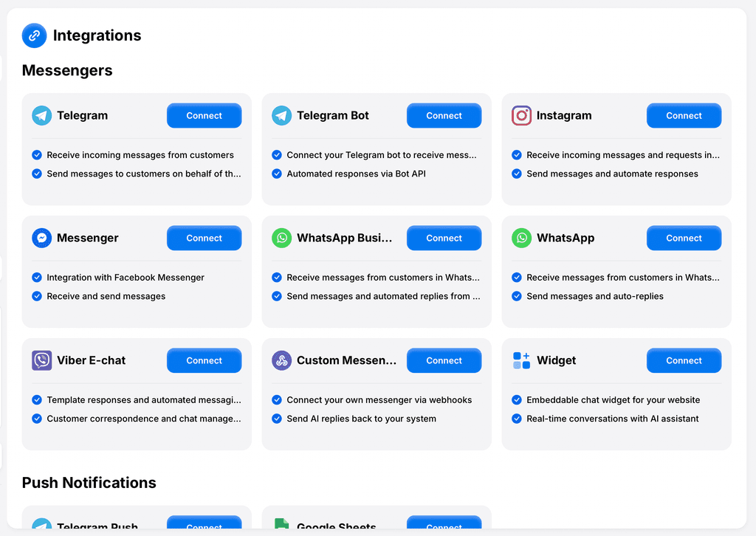Click checkmark beside 'Connect your Telegram bot to receive'
Screen dimensions: 756x536
[277, 155]
